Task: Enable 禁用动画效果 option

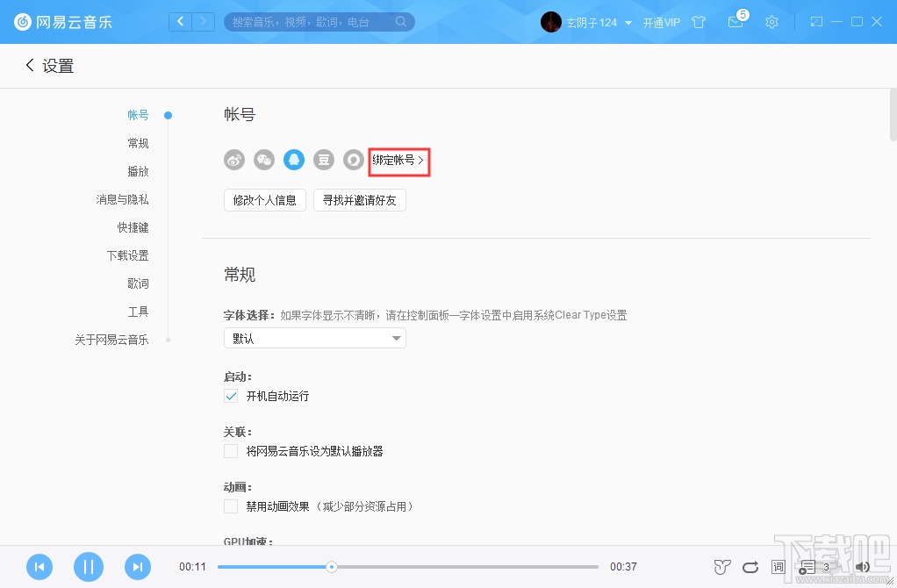Action: tap(230, 506)
